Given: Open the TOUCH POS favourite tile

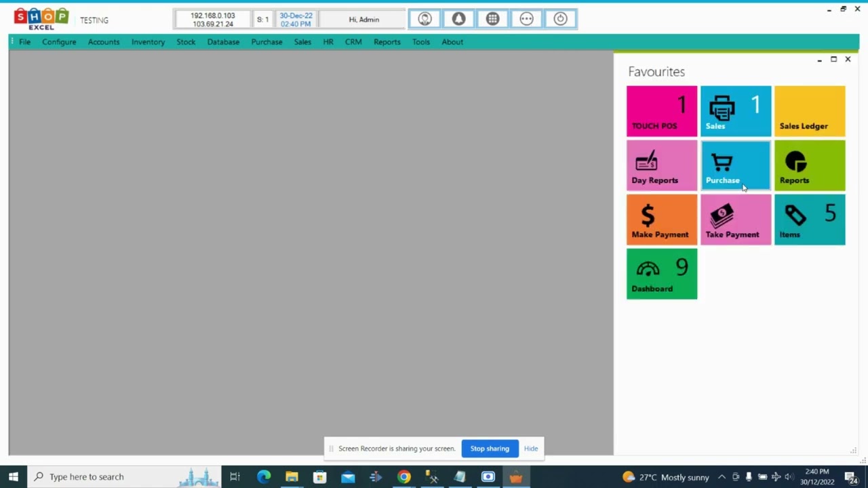Looking at the screenshot, I should pos(662,111).
